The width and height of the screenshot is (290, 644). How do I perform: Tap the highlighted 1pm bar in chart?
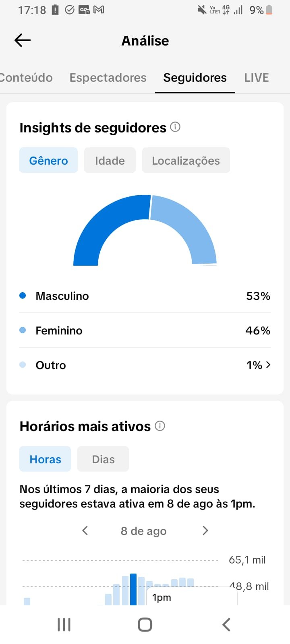[x=133, y=589]
